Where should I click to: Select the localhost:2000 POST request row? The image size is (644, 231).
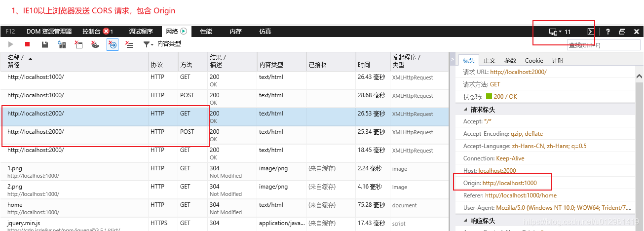pos(225,135)
